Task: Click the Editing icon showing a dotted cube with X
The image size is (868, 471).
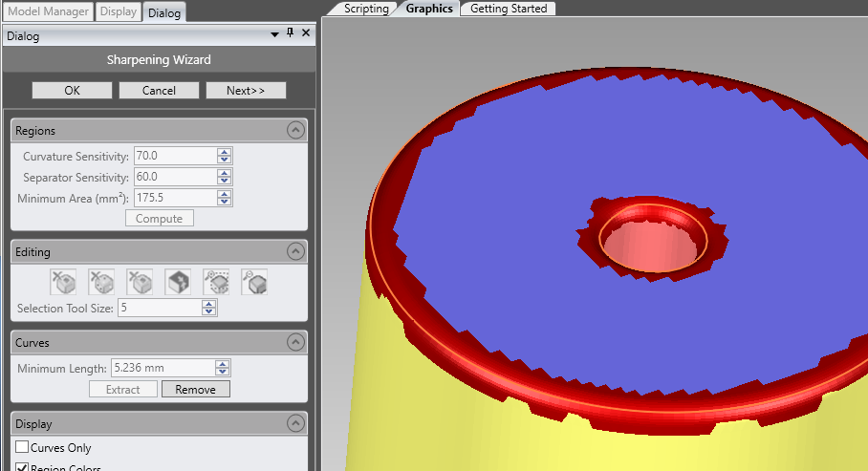Action: click(x=101, y=282)
